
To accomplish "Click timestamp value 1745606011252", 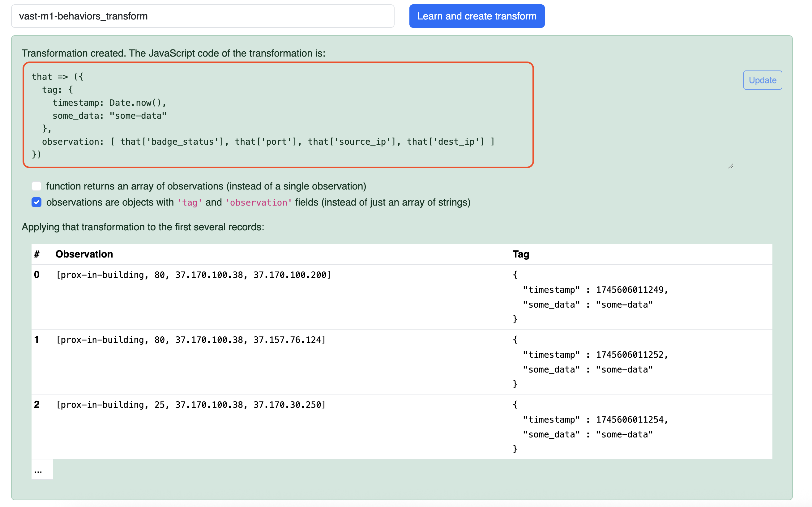I will (630, 354).
